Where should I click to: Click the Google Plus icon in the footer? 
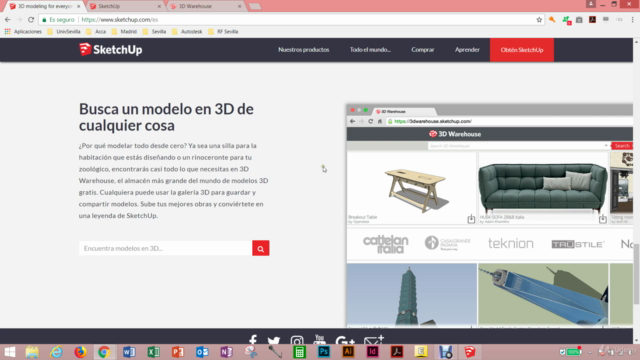[345, 341]
